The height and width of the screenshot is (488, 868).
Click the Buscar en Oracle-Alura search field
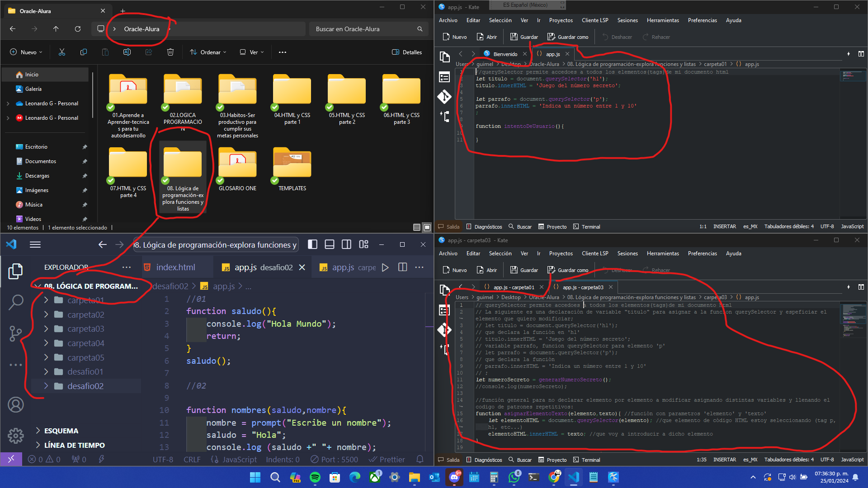(368, 29)
